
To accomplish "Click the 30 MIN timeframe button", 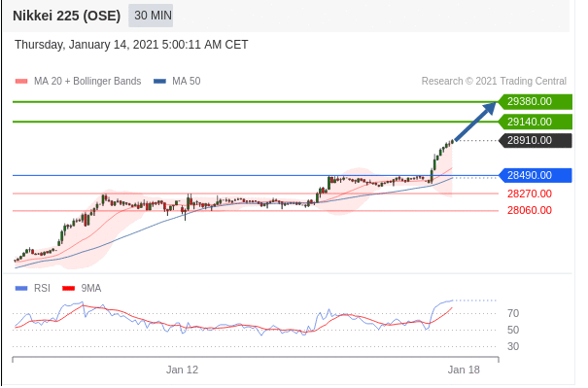I will pyautogui.click(x=151, y=16).
